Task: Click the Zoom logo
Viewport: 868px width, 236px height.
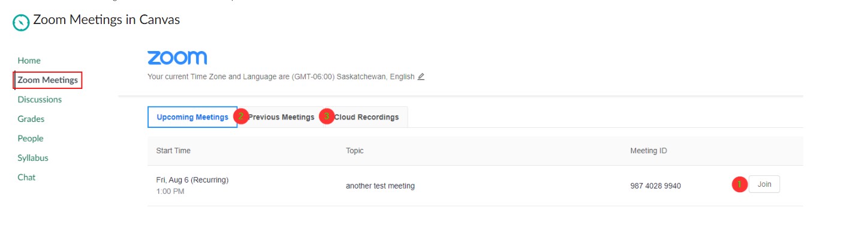Action: 177,58
